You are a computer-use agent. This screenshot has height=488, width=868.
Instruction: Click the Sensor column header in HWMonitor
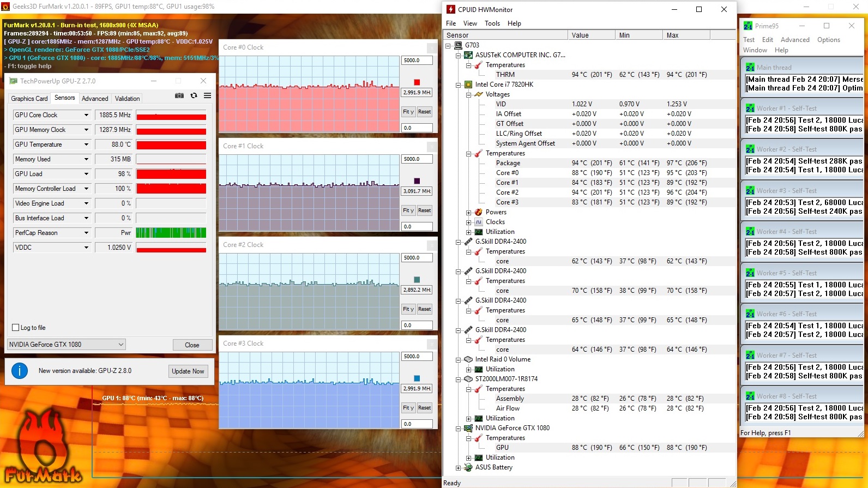pos(505,35)
